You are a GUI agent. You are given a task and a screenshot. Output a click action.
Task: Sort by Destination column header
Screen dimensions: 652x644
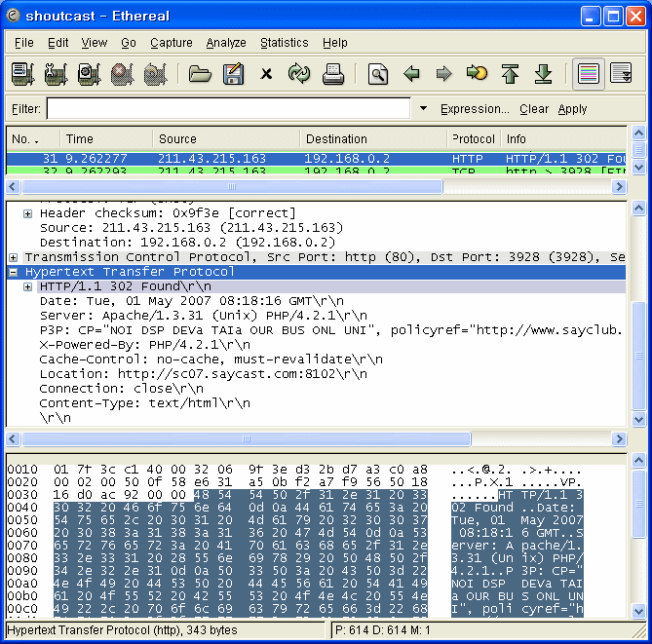click(373, 139)
